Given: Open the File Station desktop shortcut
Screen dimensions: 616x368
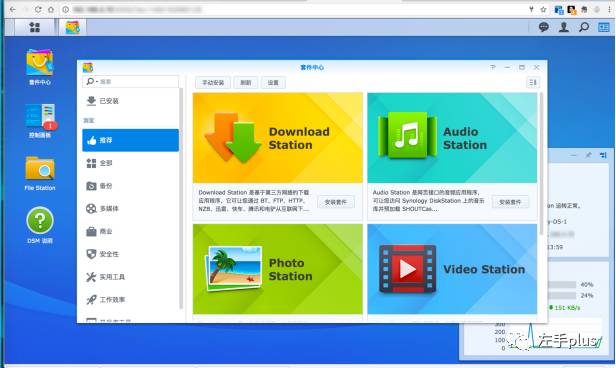Looking at the screenshot, I should point(40,173).
